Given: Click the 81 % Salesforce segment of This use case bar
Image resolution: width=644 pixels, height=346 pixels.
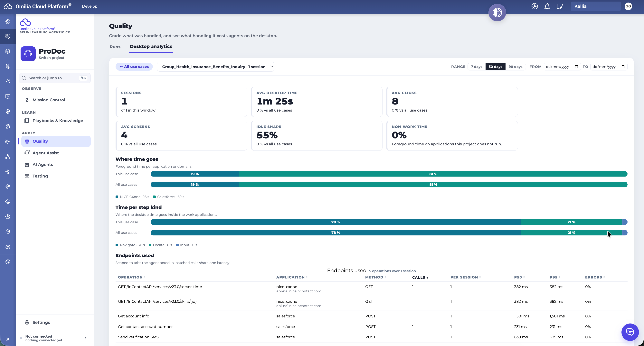Looking at the screenshot, I should pyautogui.click(x=433, y=174).
